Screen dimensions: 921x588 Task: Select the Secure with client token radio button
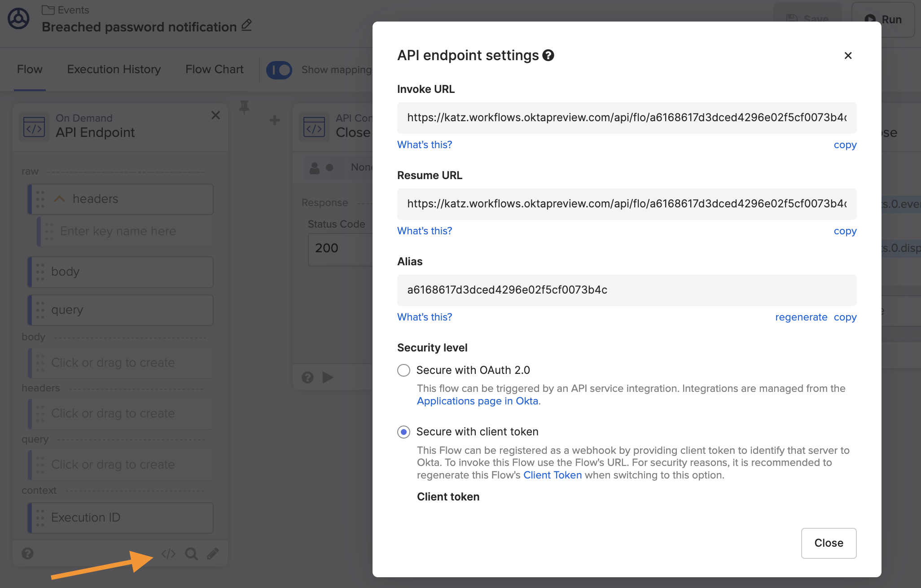pyautogui.click(x=403, y=432)
